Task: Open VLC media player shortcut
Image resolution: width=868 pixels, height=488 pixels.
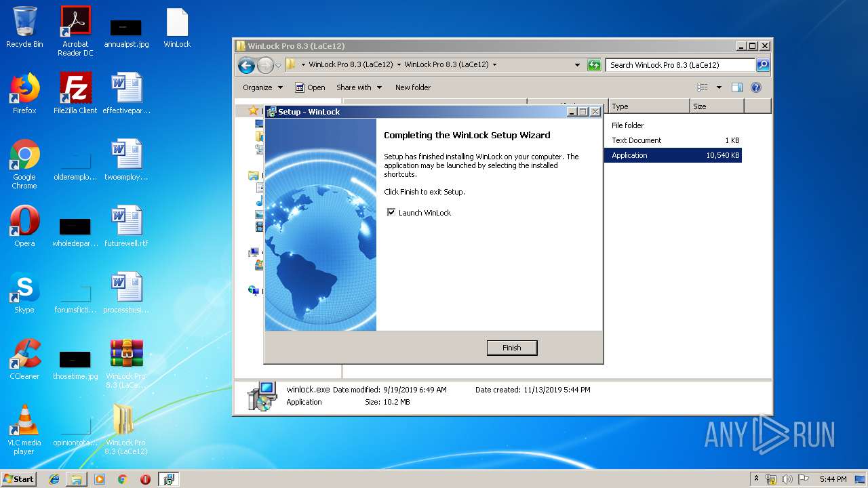Action: (24, 430)
